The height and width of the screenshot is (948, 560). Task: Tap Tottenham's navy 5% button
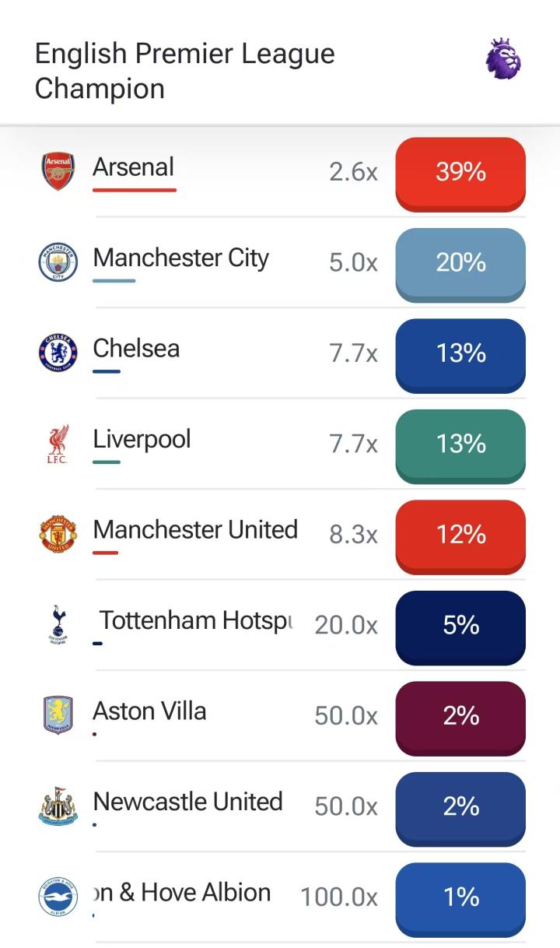(x=460, y=627)
